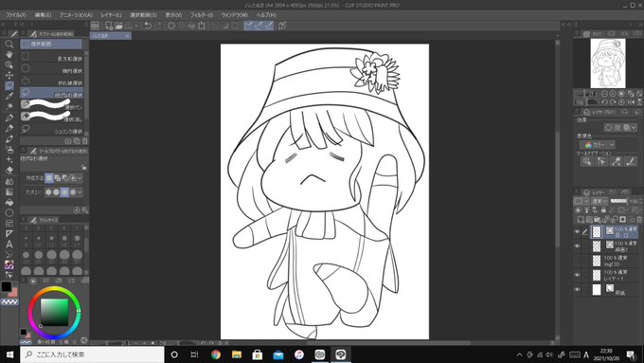Select the Blend tool

tap(9, 181)
